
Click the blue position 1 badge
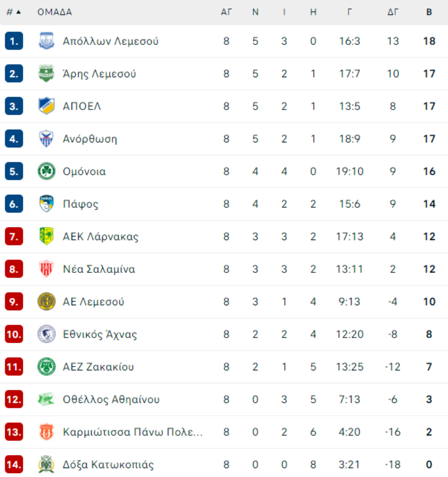tap(14, 41)
